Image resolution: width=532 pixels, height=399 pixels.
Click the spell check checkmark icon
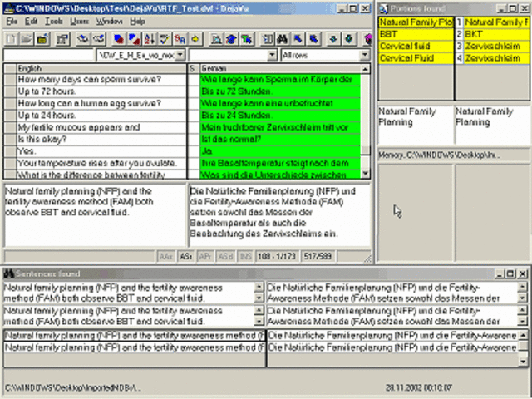pyautogui.click(x=165, y=39)
